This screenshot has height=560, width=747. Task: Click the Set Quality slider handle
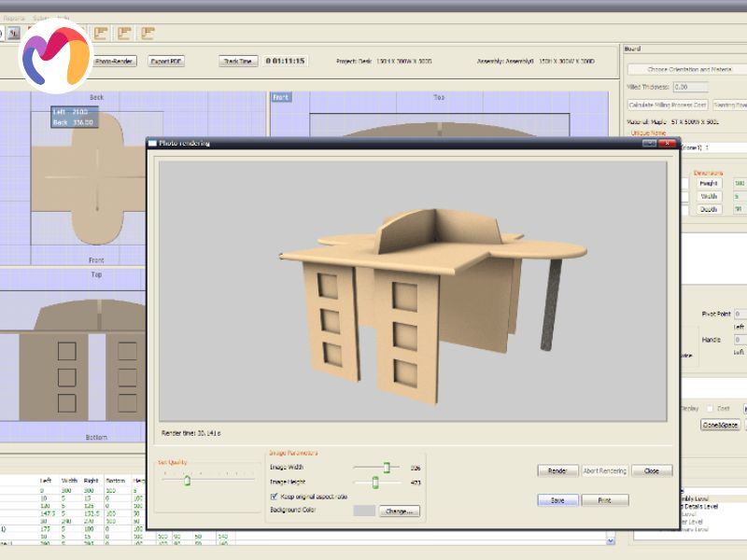coord(187,480)
